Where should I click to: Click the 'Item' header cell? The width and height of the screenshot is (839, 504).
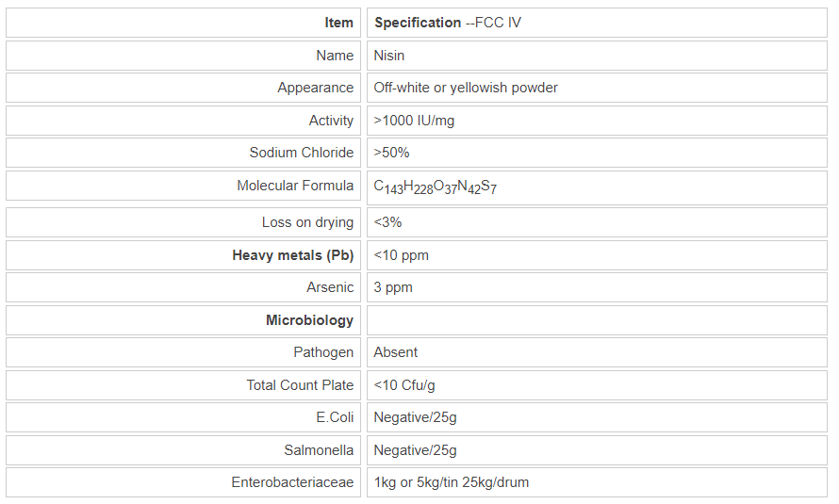tap(338, 23)
